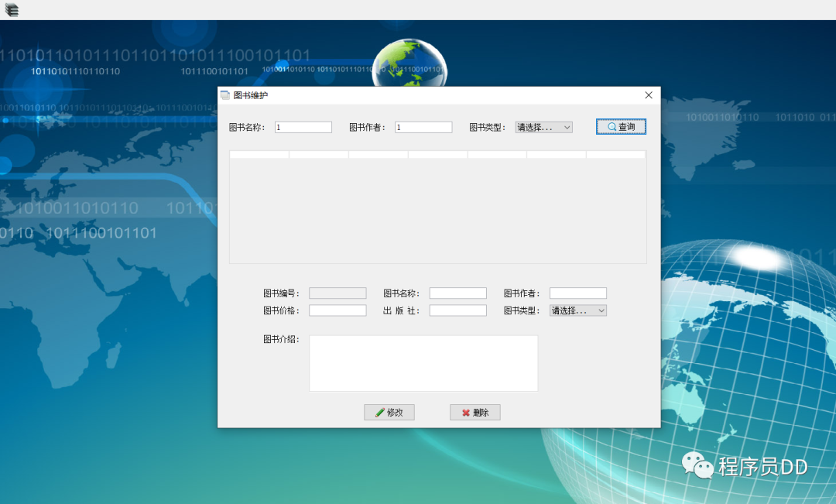Open the bottom 图书类型 dropdown in the edit form
This screenshot has width=836, height=504.
pos(578,310)
